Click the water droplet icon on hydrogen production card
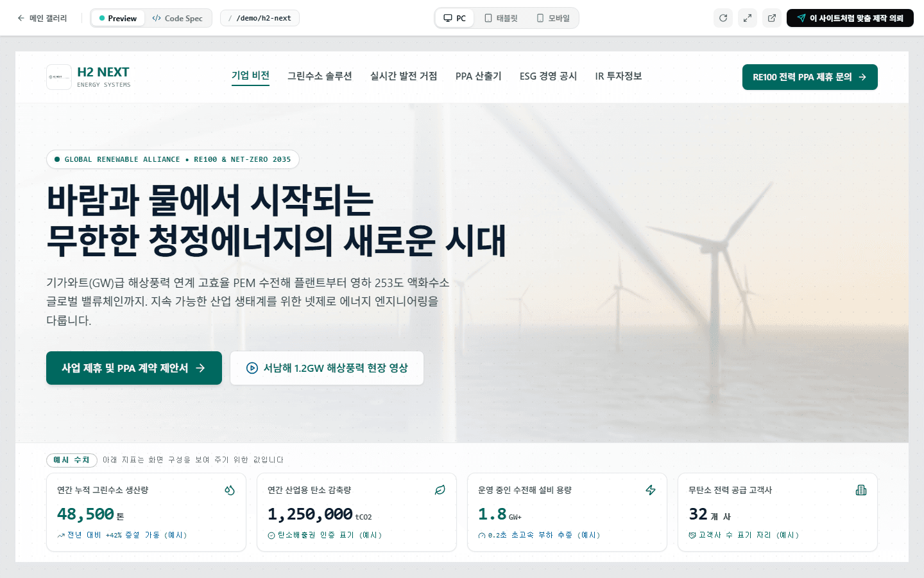Screen dimensions: 924x578 click(230, 490)
